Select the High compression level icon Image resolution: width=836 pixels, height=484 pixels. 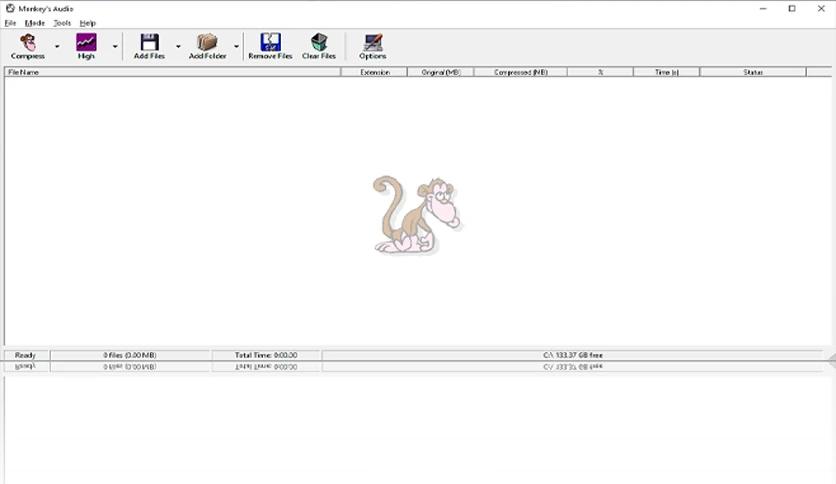pyautogui.click(x=86, y=42)
